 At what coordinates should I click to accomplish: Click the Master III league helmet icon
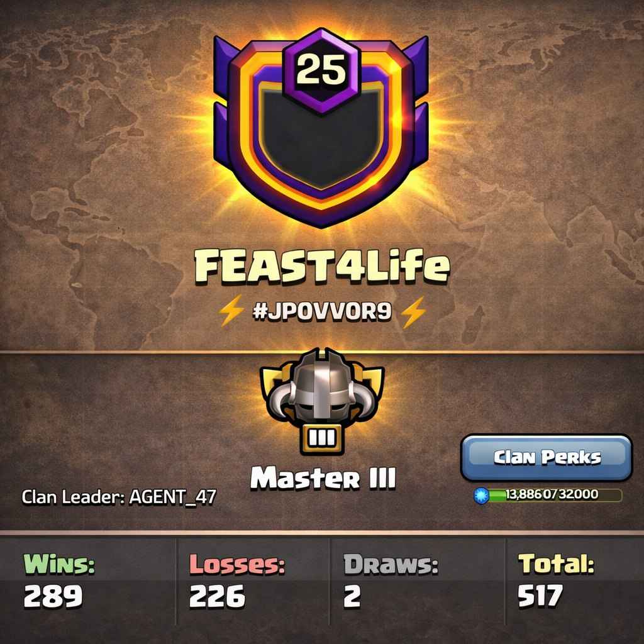(321, 389)
